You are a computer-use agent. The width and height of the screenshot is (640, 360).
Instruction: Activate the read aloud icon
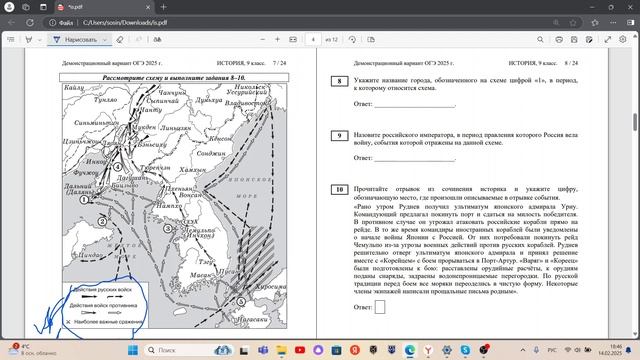click(x=157, y=40)
